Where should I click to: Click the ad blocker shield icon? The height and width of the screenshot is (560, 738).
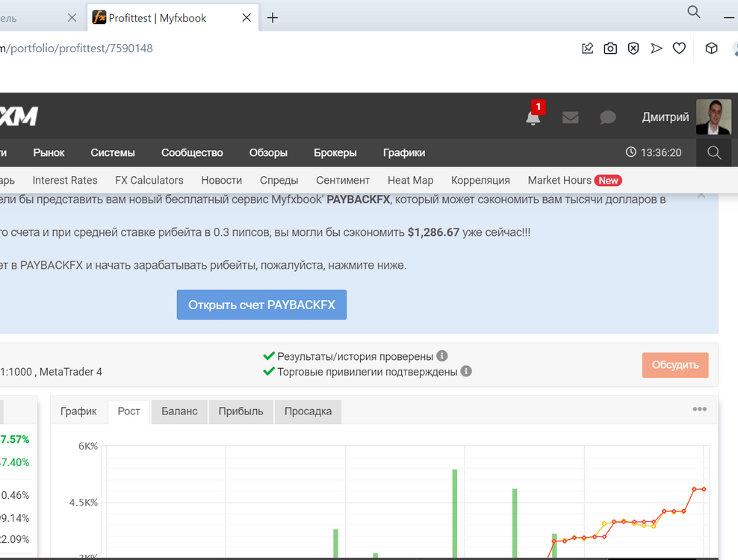pos(633,49)
